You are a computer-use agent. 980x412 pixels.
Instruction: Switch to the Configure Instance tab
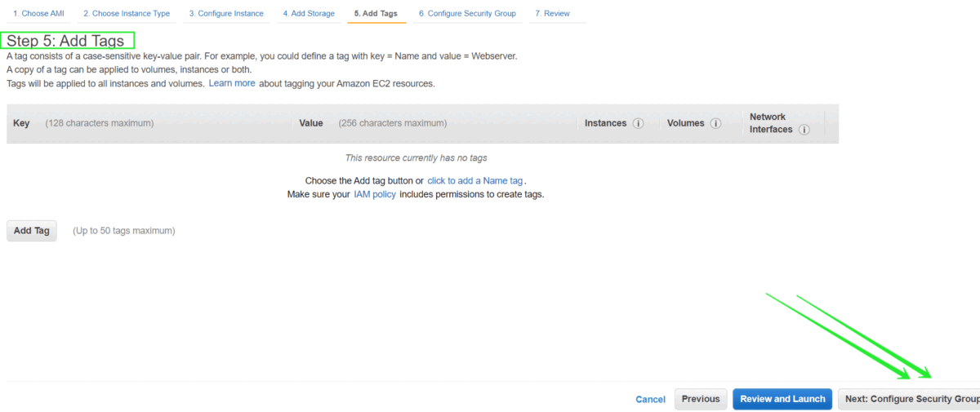point(226,14)
